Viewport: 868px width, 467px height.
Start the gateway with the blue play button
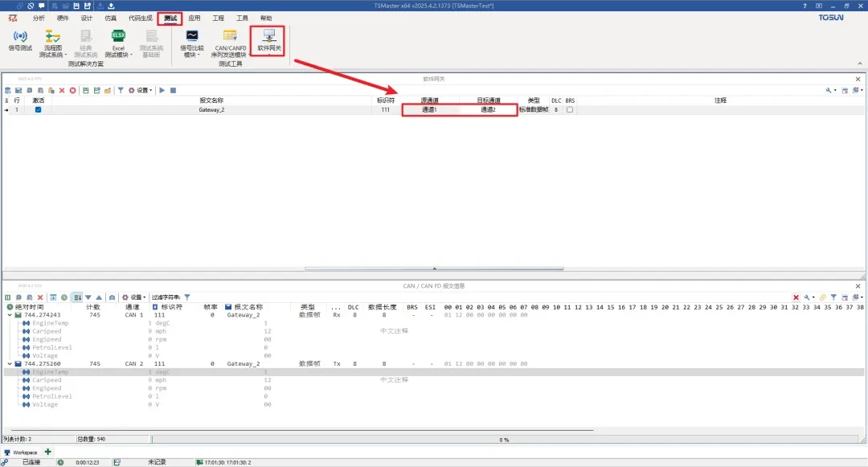pyautogui.click(x=162, y=90)
